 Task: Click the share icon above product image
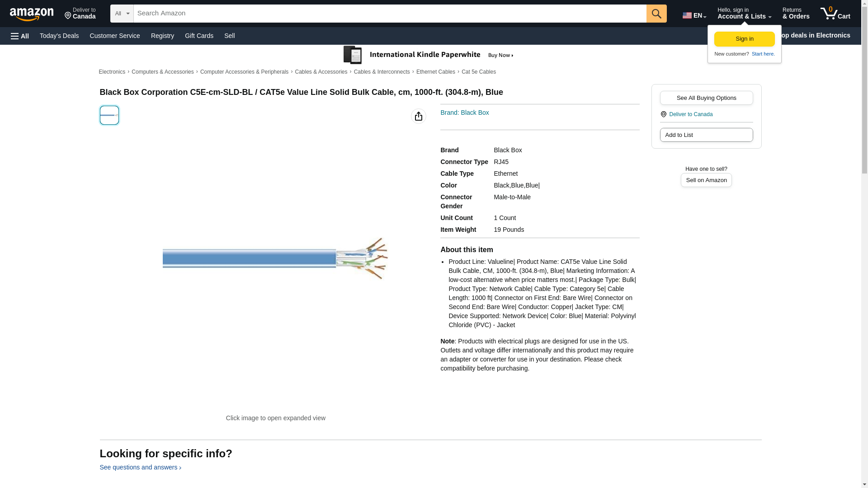pyautogui.click(x=418, y=116)
